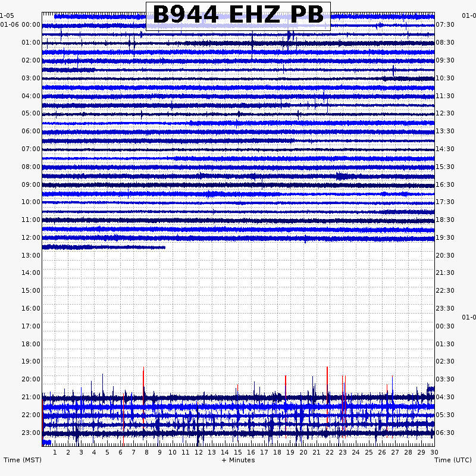
Task: Click the 12:30 UTC label
Action: coord(445,113)
